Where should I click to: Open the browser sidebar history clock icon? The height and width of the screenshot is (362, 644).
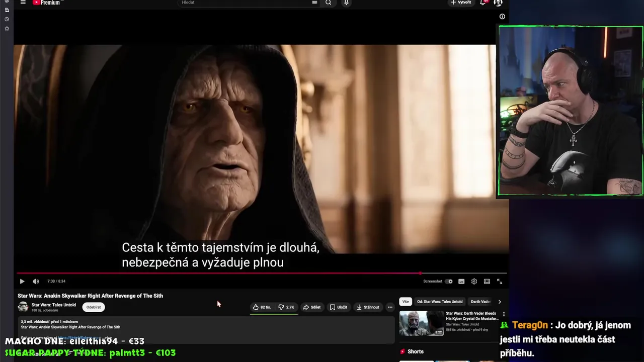(x=7, y=19)
